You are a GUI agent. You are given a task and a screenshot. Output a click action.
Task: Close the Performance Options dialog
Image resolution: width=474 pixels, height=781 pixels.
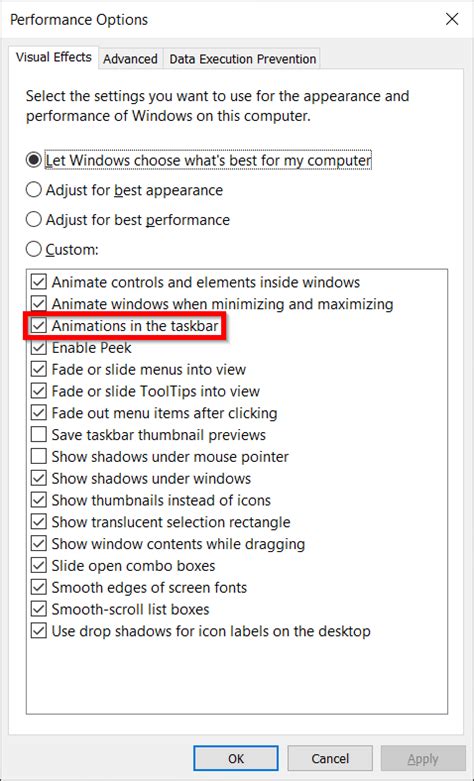point(452,19)
